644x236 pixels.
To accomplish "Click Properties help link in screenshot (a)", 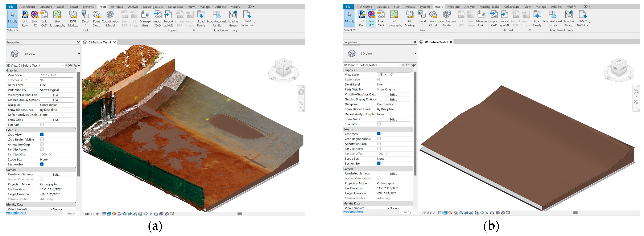I will pos(16,213).
